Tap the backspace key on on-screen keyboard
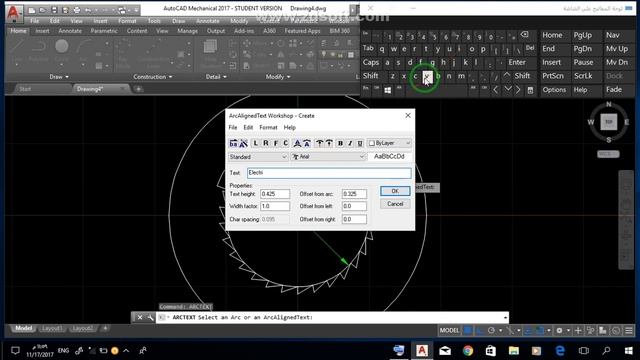Viewport: 640px width, 360px height. click(525, 35)
